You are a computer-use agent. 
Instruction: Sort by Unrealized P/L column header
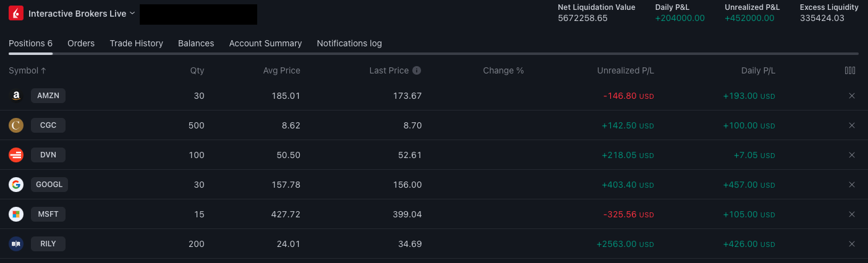625,70
